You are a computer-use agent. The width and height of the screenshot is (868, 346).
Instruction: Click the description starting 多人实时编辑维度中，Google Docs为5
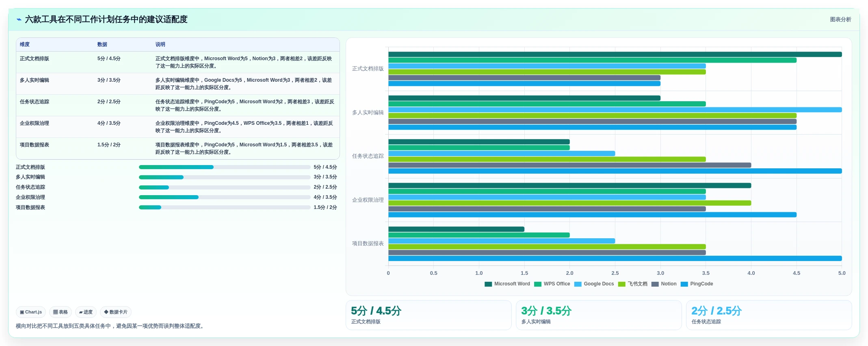click(x=244, y=84)
